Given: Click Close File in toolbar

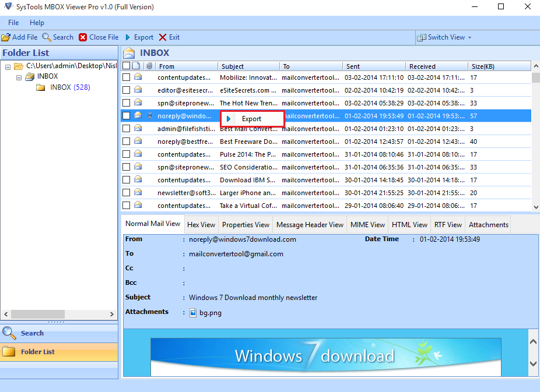Looking at the screenshot, I should (x=99, y=37).
